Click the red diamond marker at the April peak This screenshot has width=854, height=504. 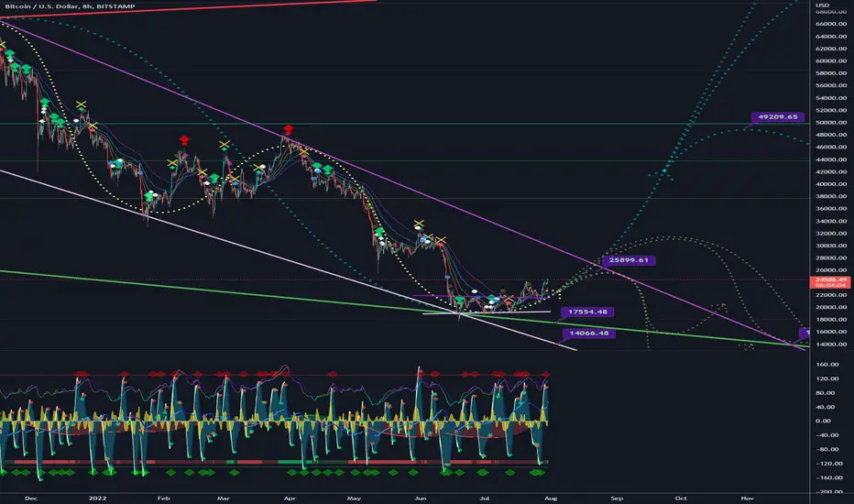(288, 130)
